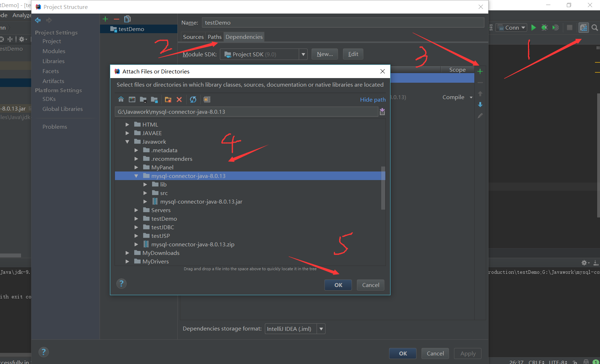Delete selected item with red X icon
This screenshot has width=600, height=364.
(x=179, y=99)
